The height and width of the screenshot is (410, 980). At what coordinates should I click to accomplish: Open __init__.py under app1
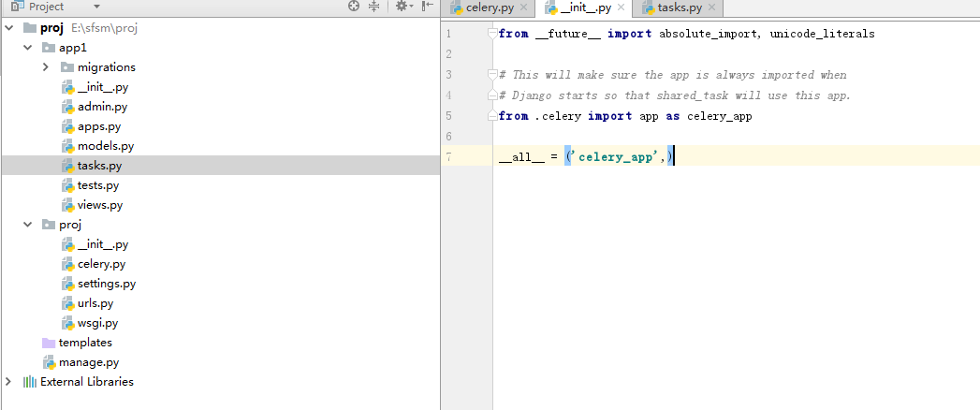pyautogui.click(x=103, y=87)
